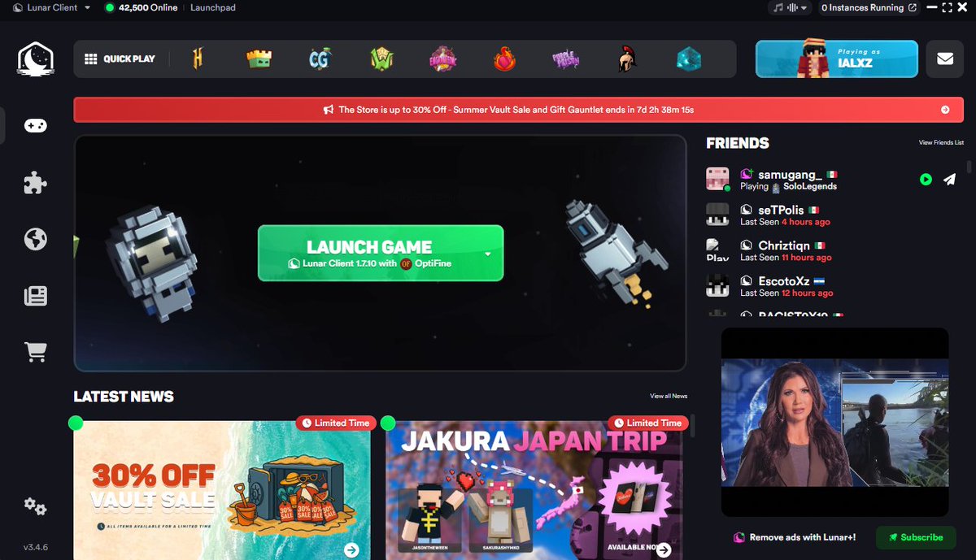Click the 42,500 Online status indicator
This screenshot has width=976, height=560.
point(141,7)
